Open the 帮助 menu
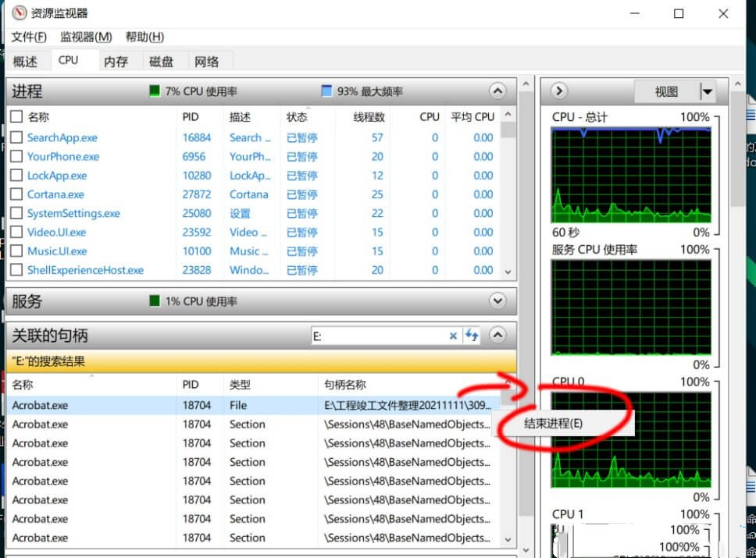 [x=144, y=37]
